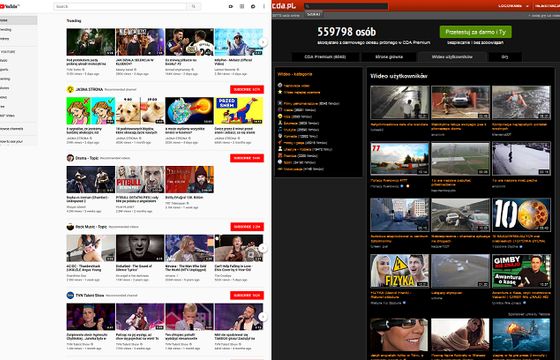Subscribe to TVN Talent Show channel
Viewport: 560px width, 360px height.
(x=247, y=295)
